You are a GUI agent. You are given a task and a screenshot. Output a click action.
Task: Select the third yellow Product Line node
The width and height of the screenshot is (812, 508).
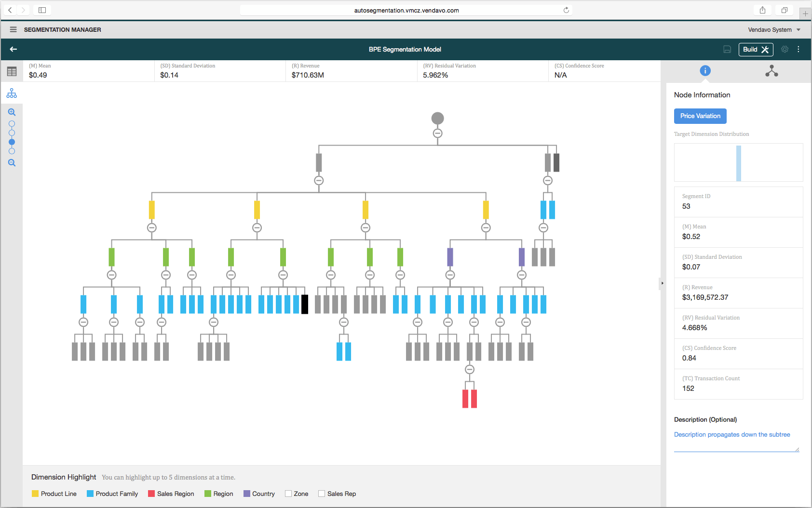365,210
